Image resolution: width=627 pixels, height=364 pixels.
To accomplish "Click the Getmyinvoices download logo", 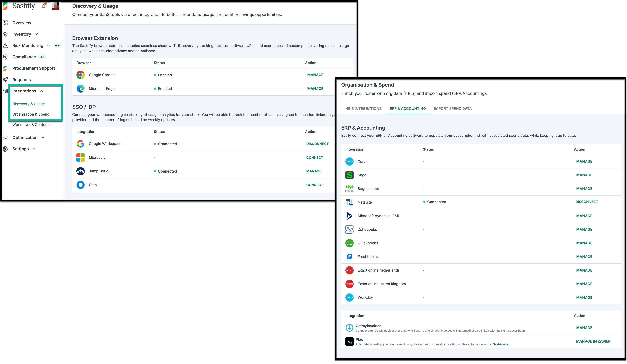I will pos(349,328).
